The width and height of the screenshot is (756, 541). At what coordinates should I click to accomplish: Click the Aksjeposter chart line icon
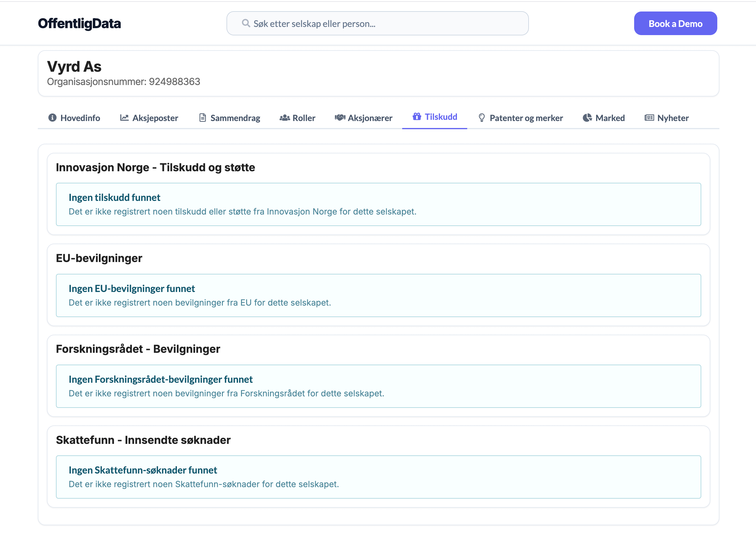click(124, 118)
